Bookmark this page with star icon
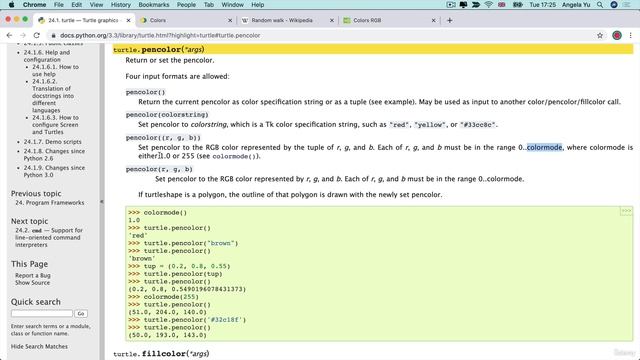Viewport: 640px width, 360px height. point(600,36)
